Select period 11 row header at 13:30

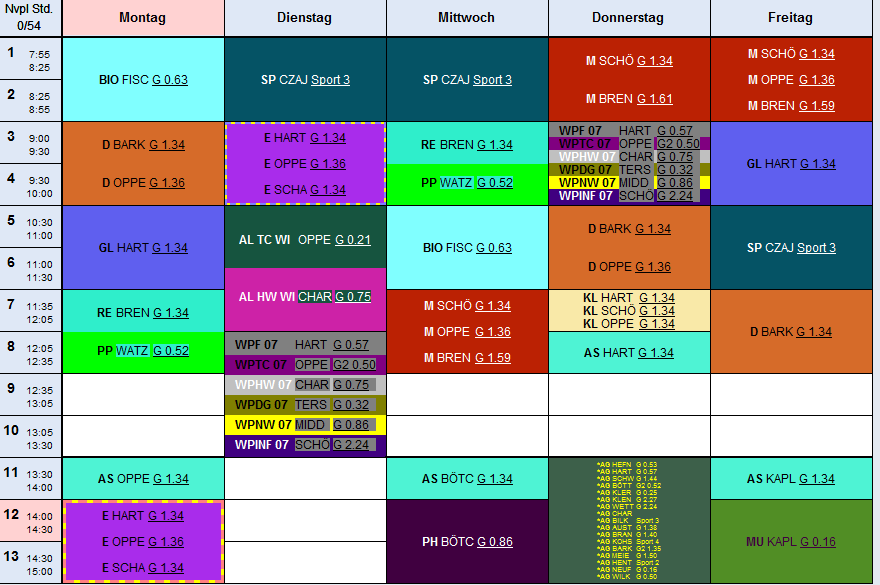(x=31, y=479)
